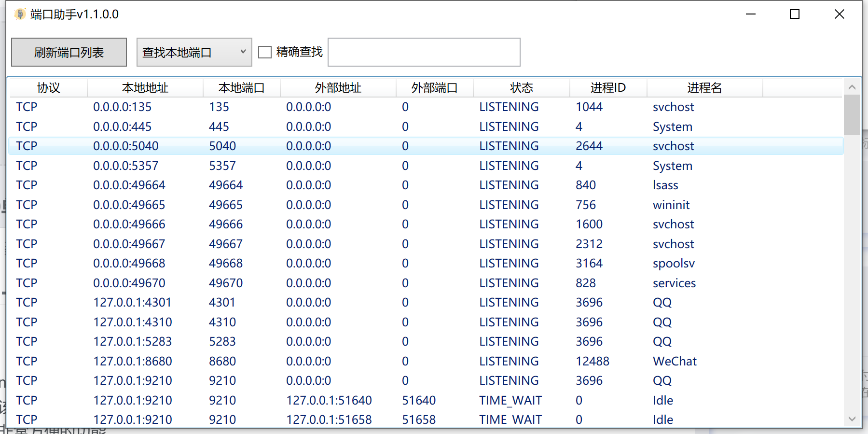Click the vertical scrollbar thumb
The height and width of the screenshot is (434, 868).
click(x=852, y=115)
